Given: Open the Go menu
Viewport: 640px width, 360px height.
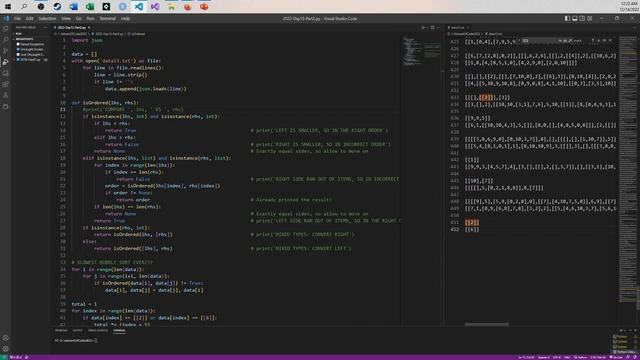Looking at the screenshot, I should (x=78, y=18).
